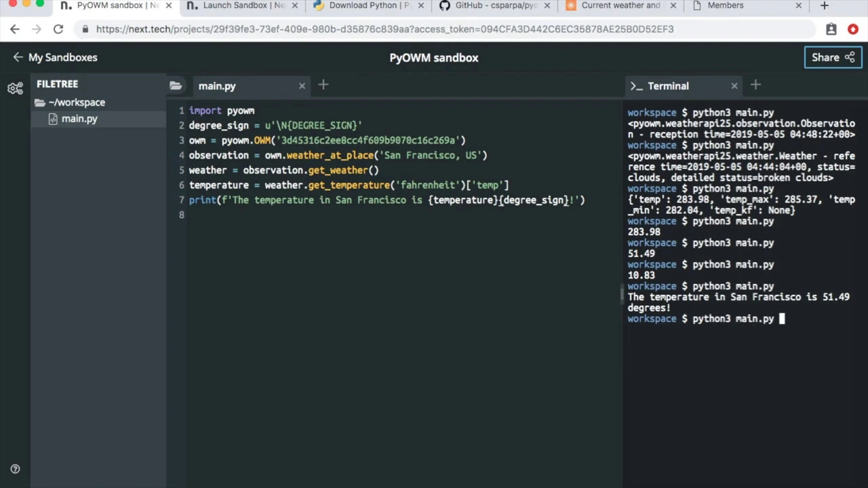This screenshot has width=868, height=488.
Task: Click the Terminal prompt icon
Action: pyautogui.click(x=636, y=86)
